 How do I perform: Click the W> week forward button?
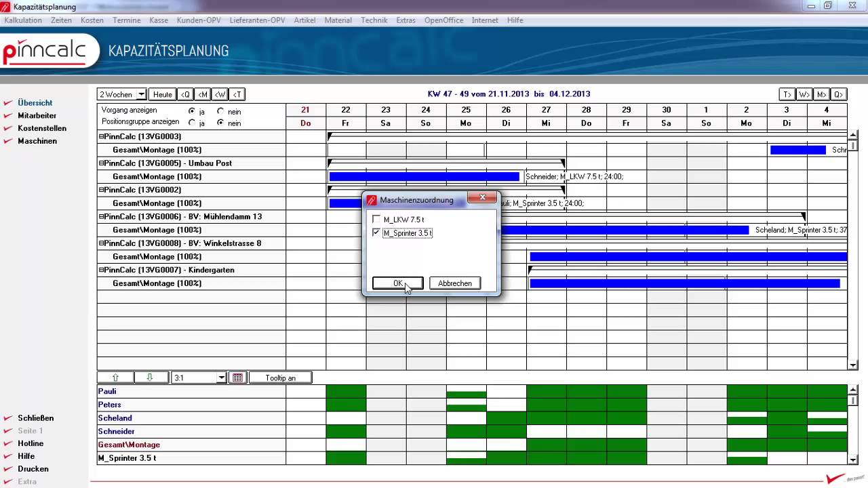[x=804, y=94]
